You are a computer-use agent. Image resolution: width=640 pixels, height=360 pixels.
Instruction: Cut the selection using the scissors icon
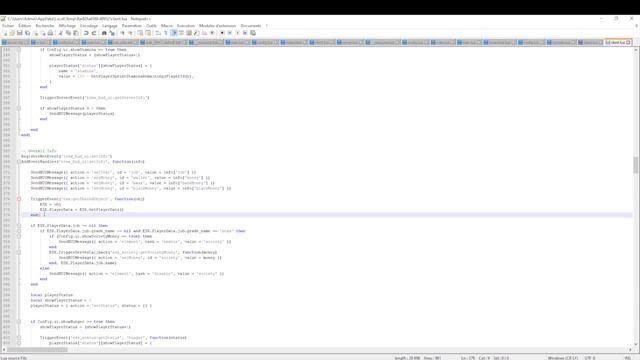[60, 33]
